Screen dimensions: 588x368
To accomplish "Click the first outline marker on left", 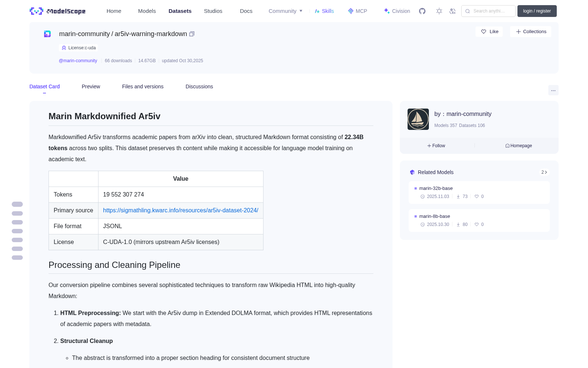I will [x=17, y=204].
